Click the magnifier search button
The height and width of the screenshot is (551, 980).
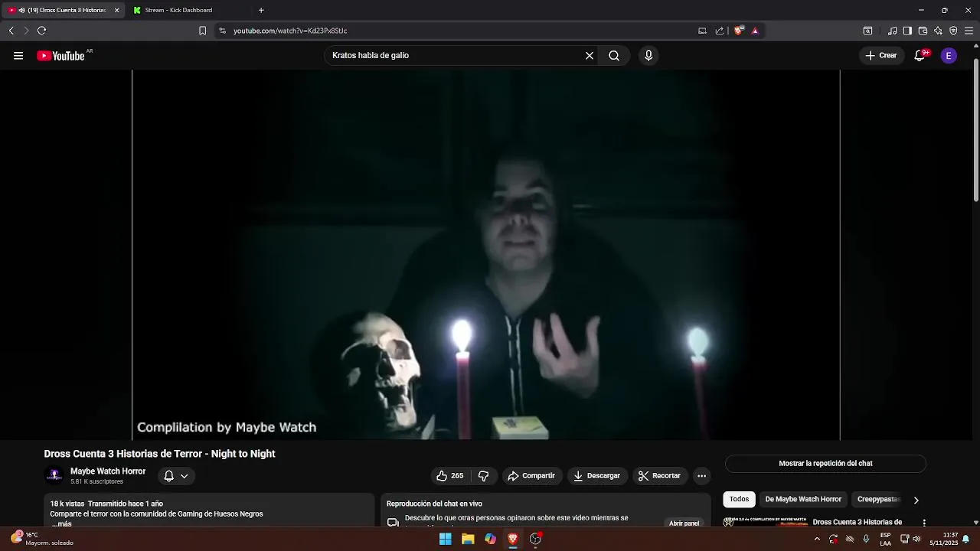pos(614,56)
